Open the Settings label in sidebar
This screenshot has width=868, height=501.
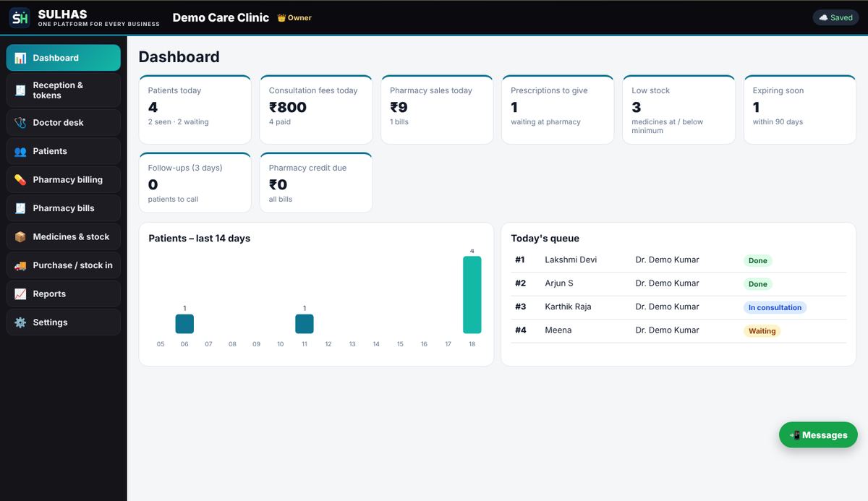(x=50, y=322)
